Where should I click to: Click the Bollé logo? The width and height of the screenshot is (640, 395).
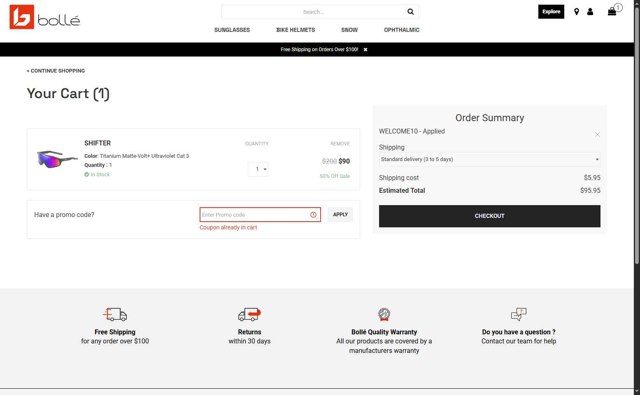click(45, 17)
